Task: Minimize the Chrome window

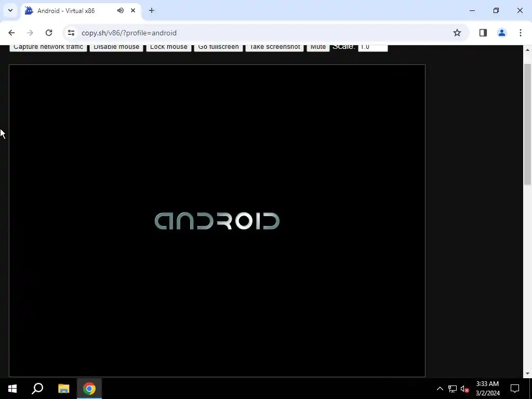Action: click(472, 10)
